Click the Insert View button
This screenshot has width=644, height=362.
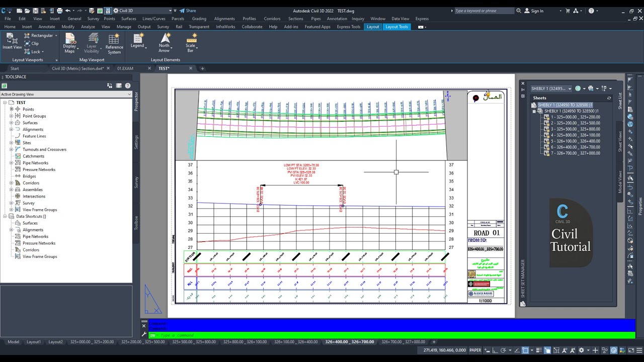[12, 42]
